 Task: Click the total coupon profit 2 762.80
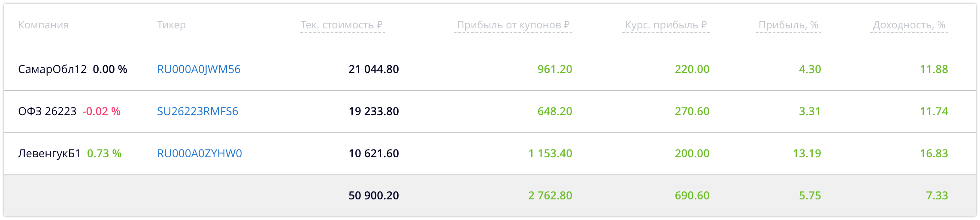coord(550,196)
